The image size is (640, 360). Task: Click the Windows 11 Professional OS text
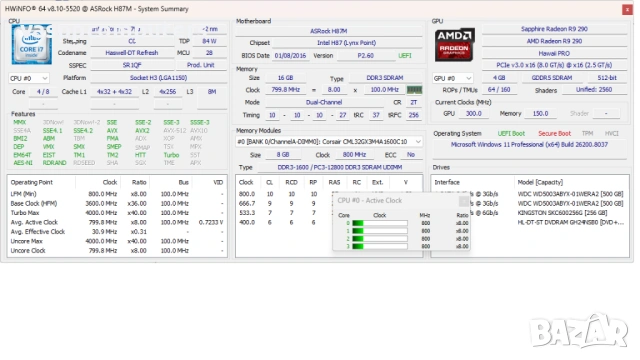click(529, 144)
